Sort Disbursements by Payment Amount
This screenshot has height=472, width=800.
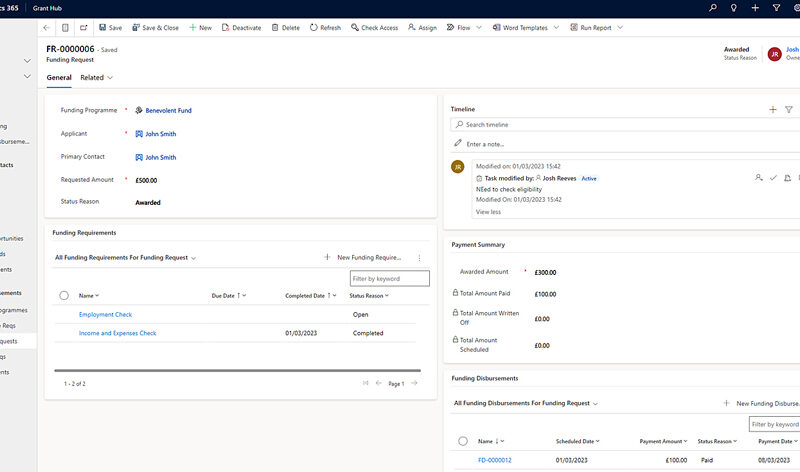point(663,441)
